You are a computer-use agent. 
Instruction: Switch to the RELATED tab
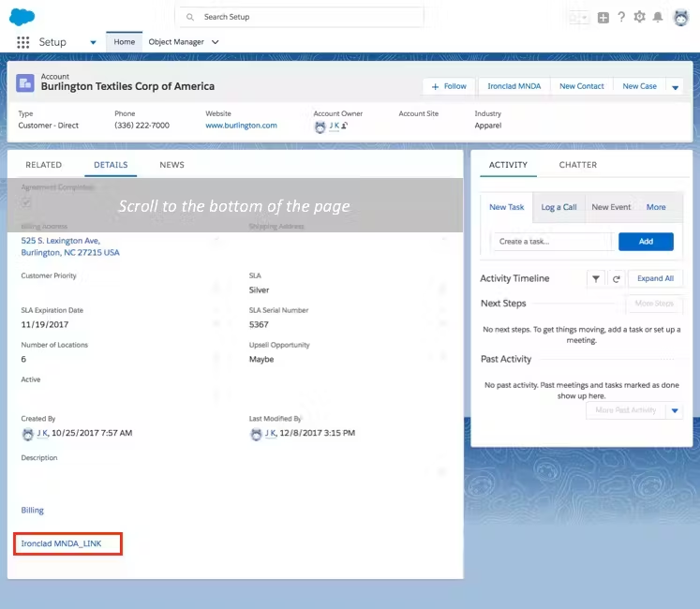(x=44, y=165)
